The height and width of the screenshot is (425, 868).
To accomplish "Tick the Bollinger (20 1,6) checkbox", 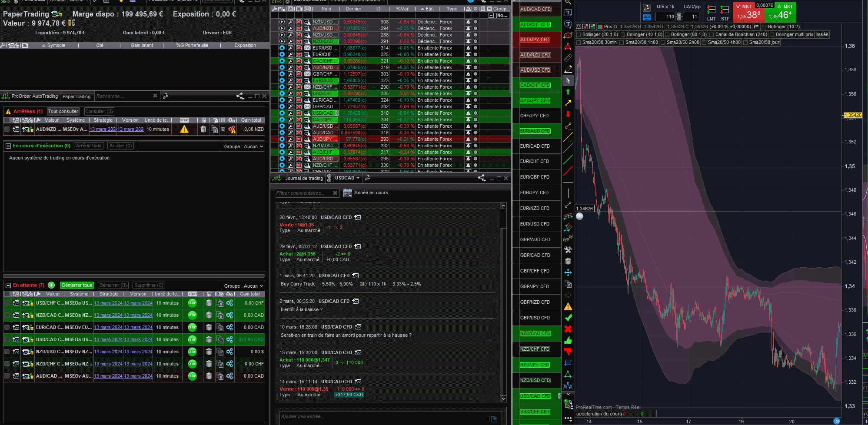I will [579, 35].
